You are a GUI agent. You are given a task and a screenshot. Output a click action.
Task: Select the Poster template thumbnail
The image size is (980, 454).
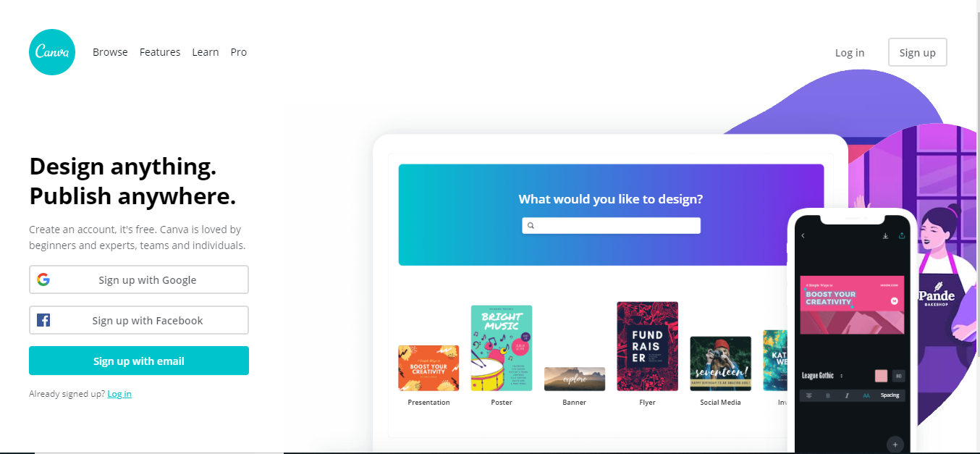tap(502, 348)
